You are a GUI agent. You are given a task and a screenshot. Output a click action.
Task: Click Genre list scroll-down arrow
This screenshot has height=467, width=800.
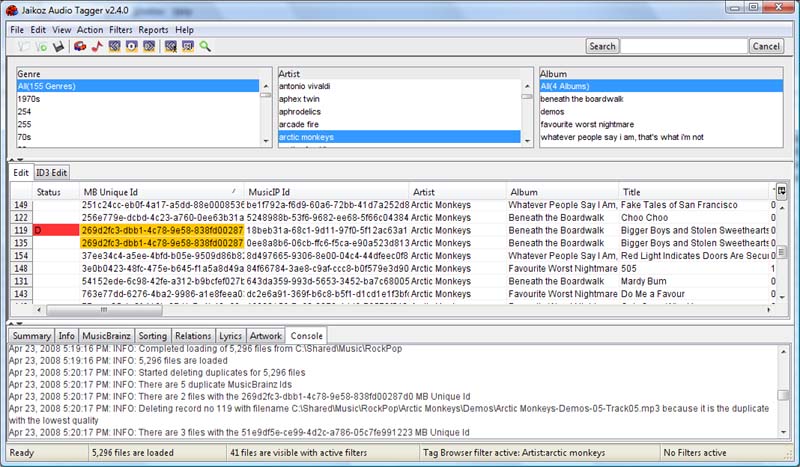266,141
